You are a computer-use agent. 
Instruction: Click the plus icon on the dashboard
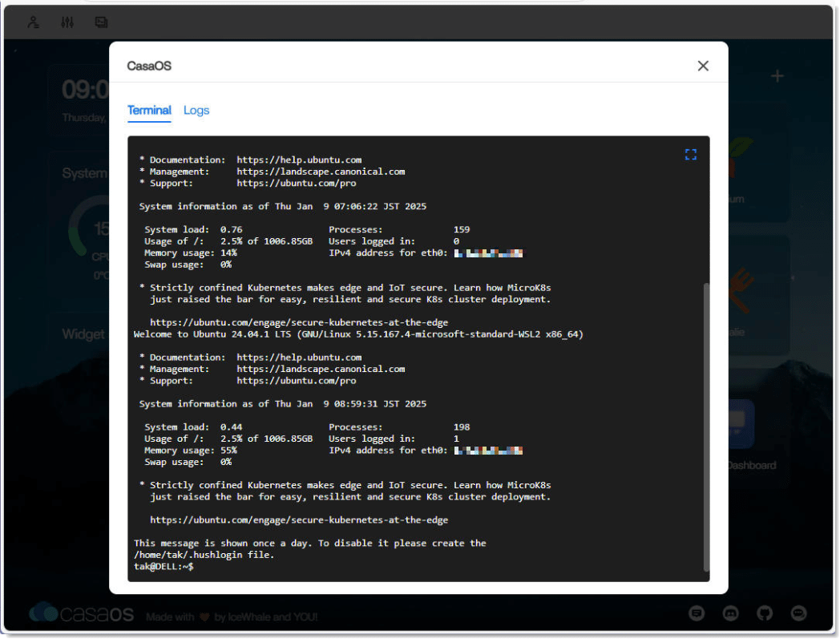click(777, 76)
